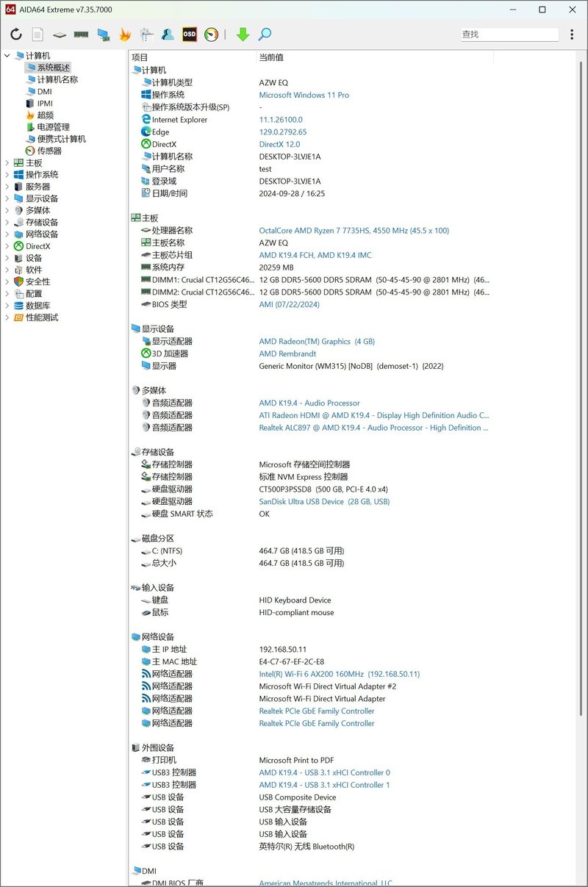588x887 pixels.
Task: Open the Report document icon in the toolbar
Action: click(37, 35)
